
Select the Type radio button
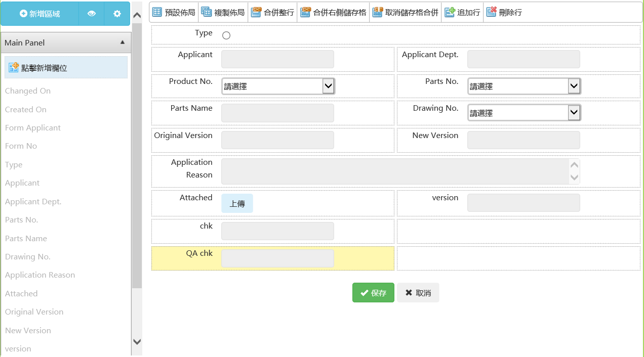226,35
